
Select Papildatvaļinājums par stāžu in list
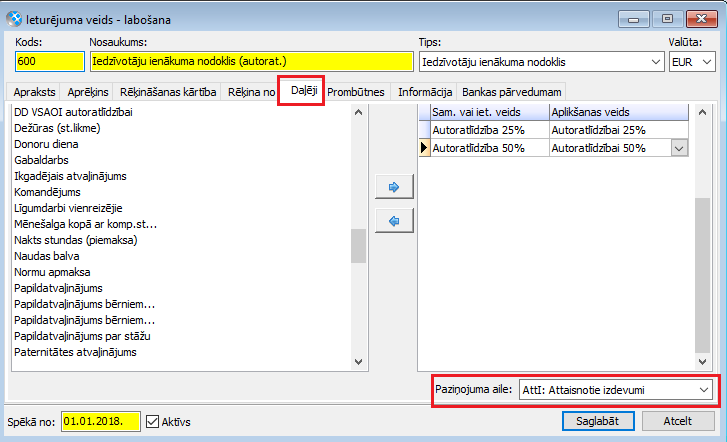(82, 336)
